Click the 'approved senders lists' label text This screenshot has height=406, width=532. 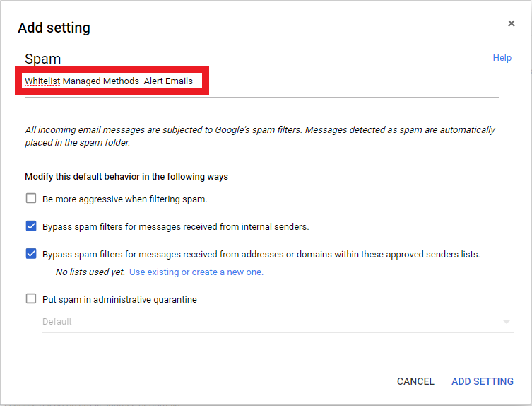click(x=261, y=255)
